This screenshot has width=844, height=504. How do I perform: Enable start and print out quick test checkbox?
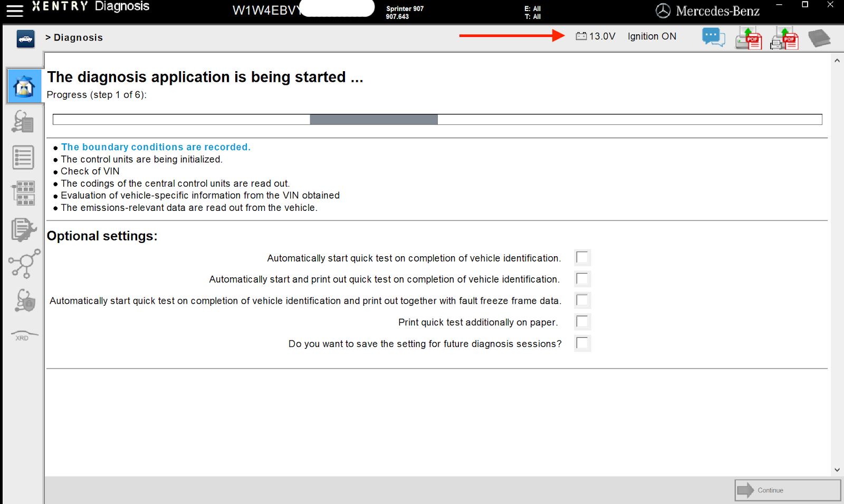pyautogui.click(x=582, y=278)
